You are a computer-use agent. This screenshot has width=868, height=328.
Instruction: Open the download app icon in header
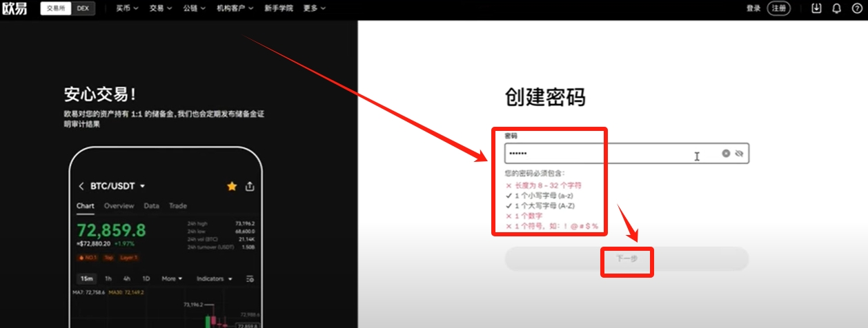[816, 8]
